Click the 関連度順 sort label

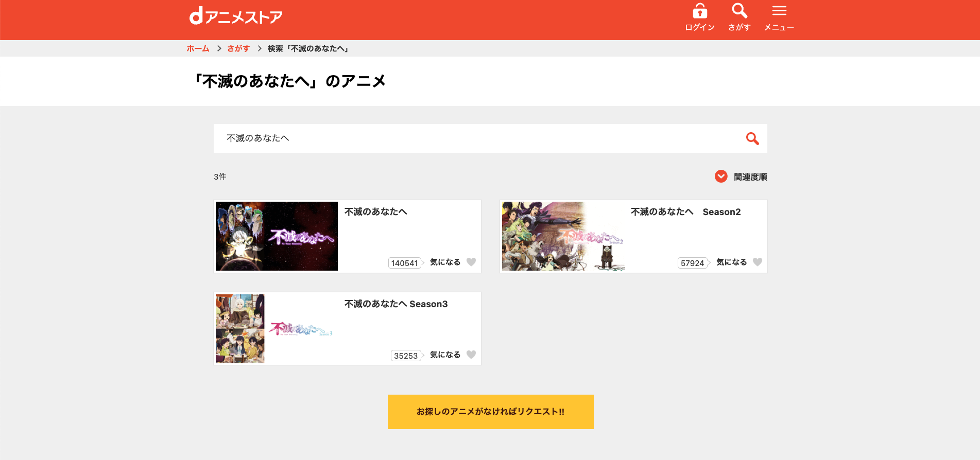[750, 177]
